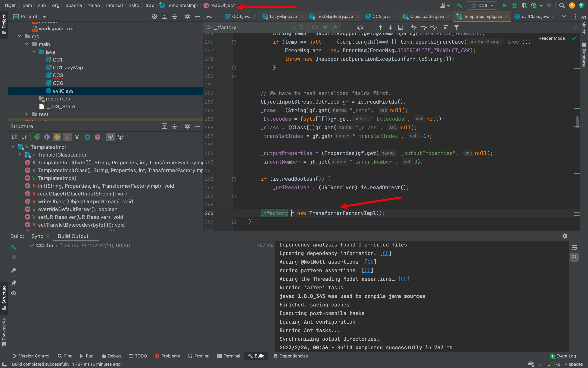Toggle Build view options eye icon

tap(14, 294)
